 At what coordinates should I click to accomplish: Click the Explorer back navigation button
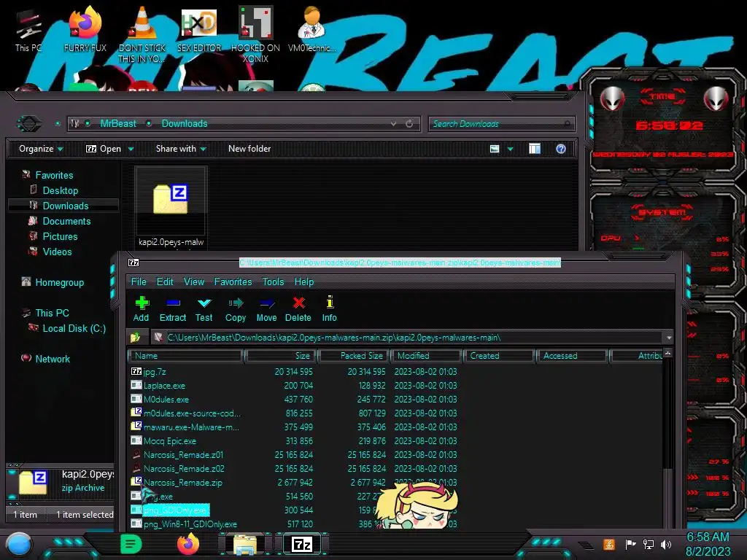pos(29,124)
